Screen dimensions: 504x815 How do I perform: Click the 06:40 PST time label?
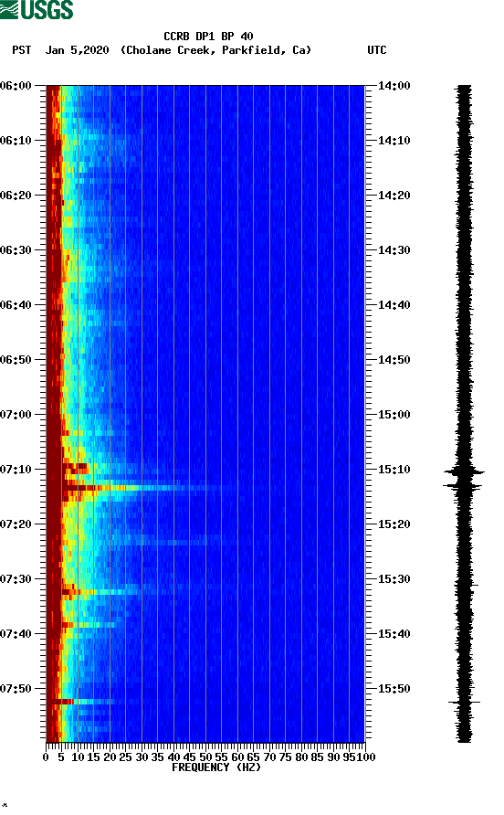click(16, 305)
